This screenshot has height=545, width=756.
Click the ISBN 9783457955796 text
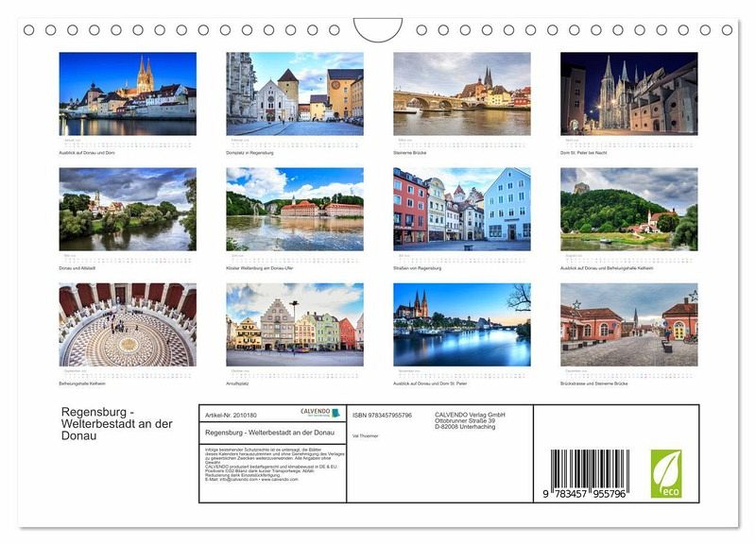[382, 415]
